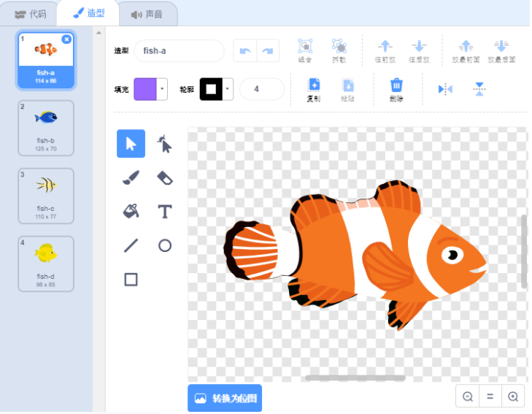Flip the costume horizontally
The image size is (532, 414).
click(445, 89)
